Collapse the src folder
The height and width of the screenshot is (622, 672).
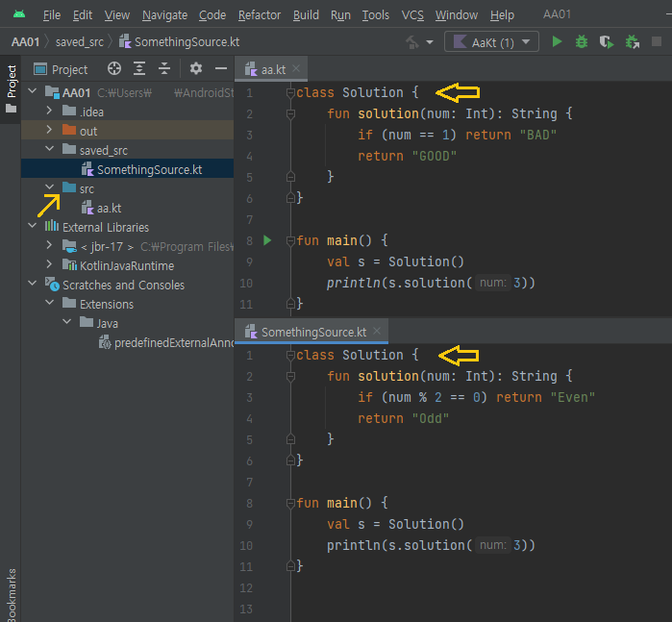point(50,187)
